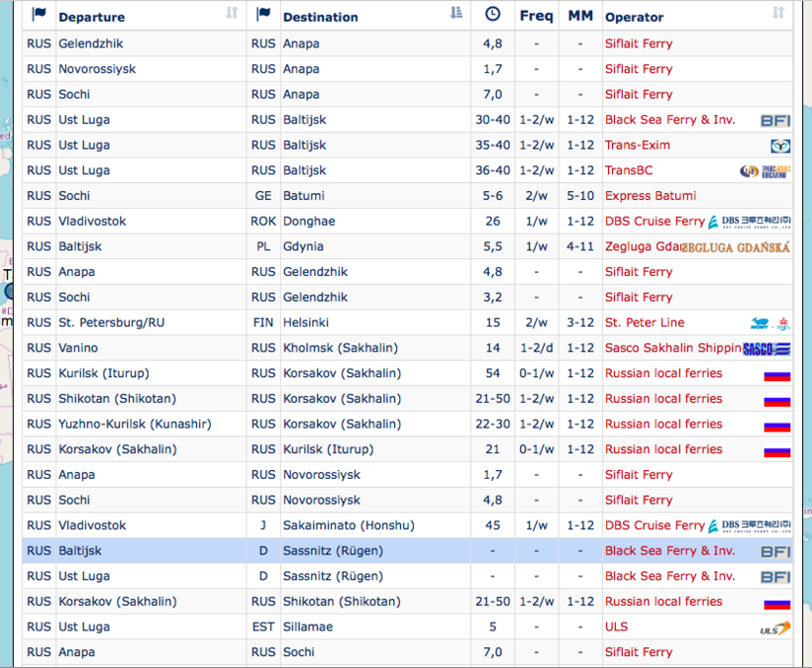
Task: Click BFI logo in Ust Luga–Baltijsk row
Action: coord(775,121)
